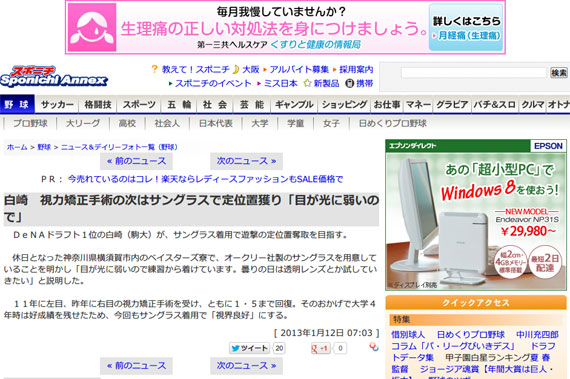
Task: Open the 芸能 tab
Action: click(252, 105)
